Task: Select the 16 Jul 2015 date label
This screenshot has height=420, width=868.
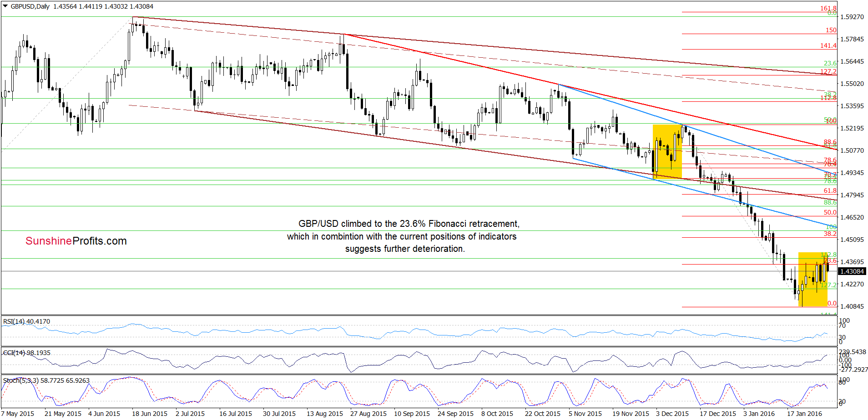Action: tap(236, 414)
